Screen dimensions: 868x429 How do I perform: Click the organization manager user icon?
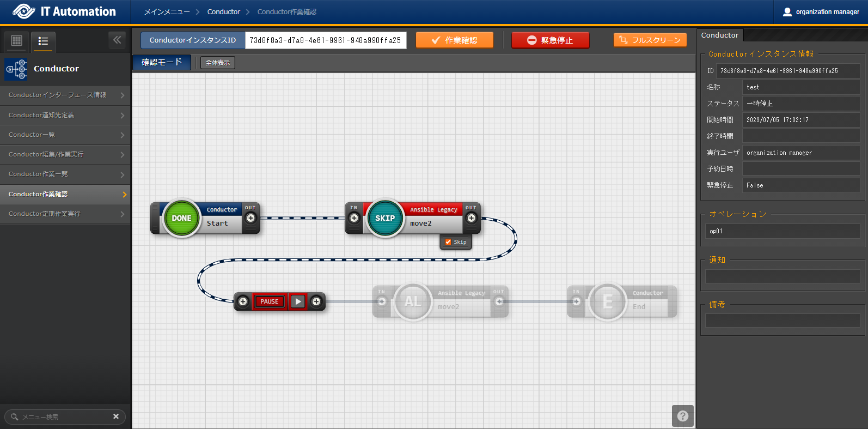pos(787,12)
